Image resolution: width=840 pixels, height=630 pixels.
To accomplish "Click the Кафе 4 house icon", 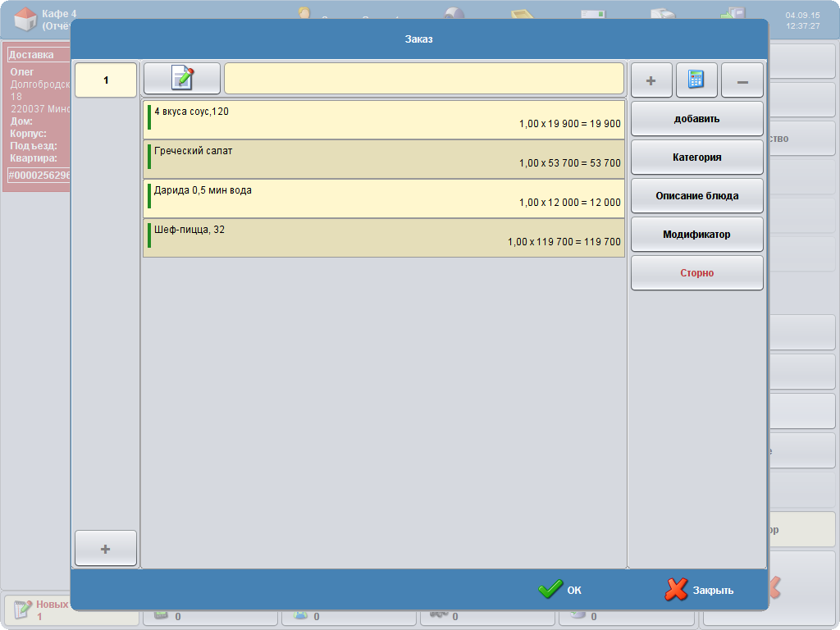I will pyautogui.click(x=25, y=18).
